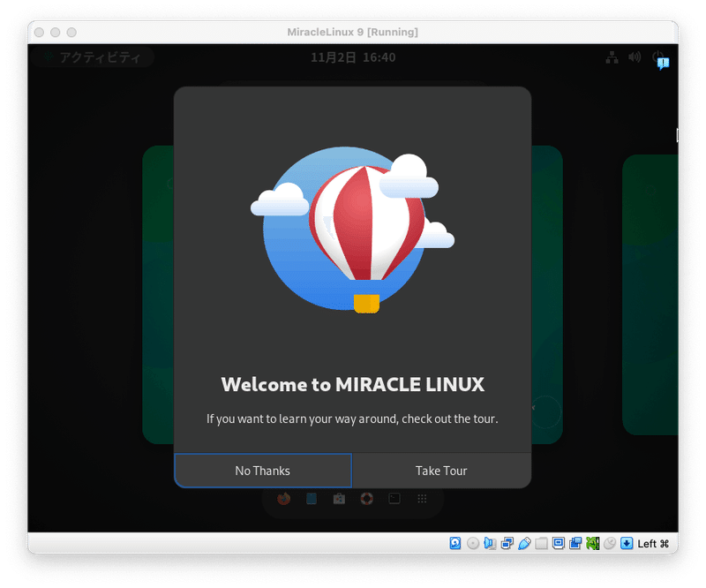Launch Firefox from the dash
This screenshot has height=588, width=706.
click(x=283, y=499)
